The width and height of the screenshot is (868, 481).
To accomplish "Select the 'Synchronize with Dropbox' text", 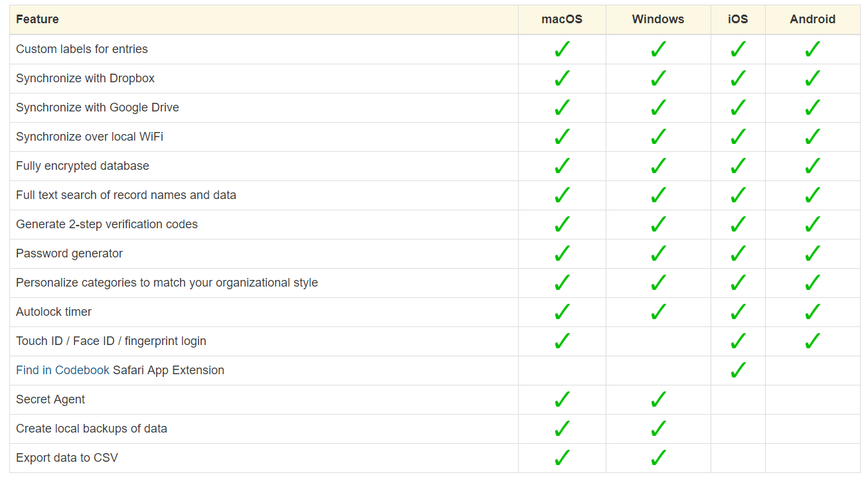I will 85,78.
